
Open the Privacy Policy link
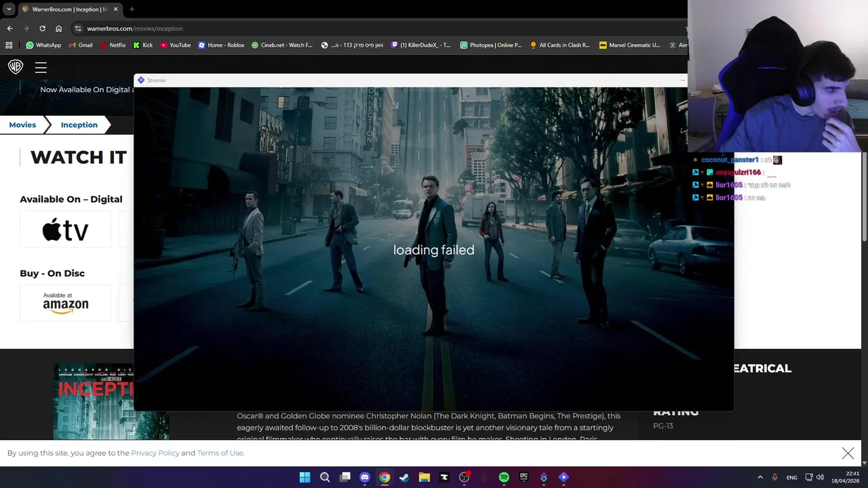pyautogui.click(x=155, y=453)
